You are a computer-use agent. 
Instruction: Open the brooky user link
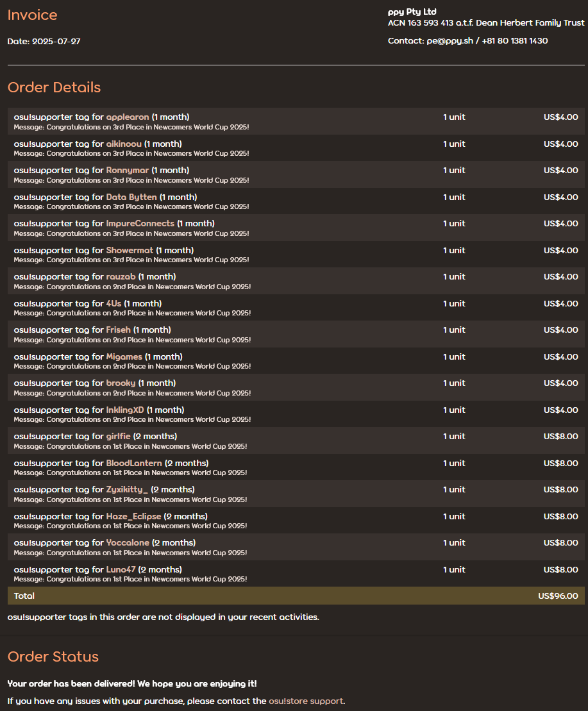pyautogui.click(x=121, y=383)
